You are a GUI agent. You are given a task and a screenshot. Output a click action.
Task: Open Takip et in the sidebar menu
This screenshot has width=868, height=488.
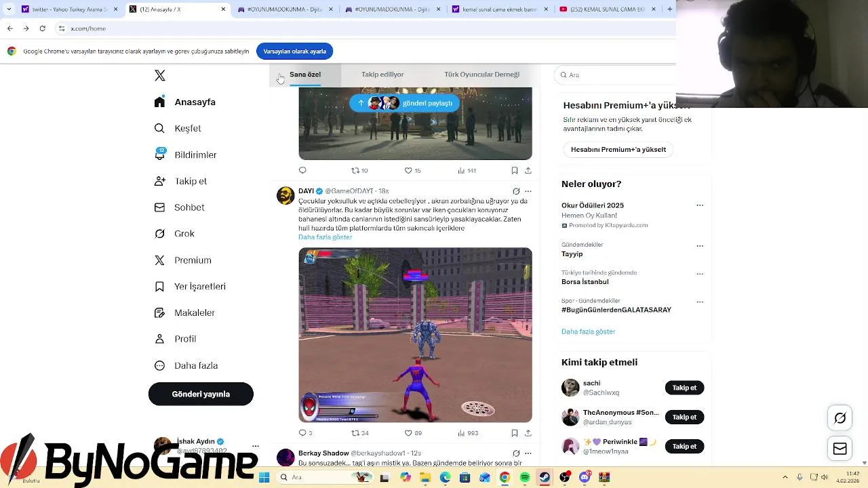coord(180,181)
